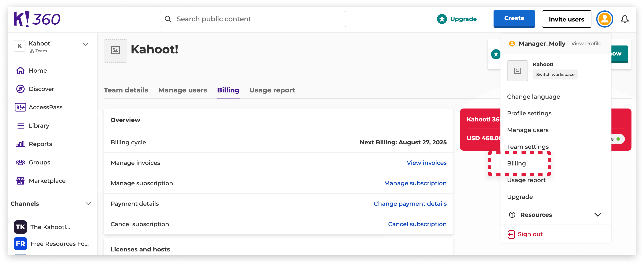Screen dimensions: 644x265
Task: Select Billing in profile menu
Action: 516,164
